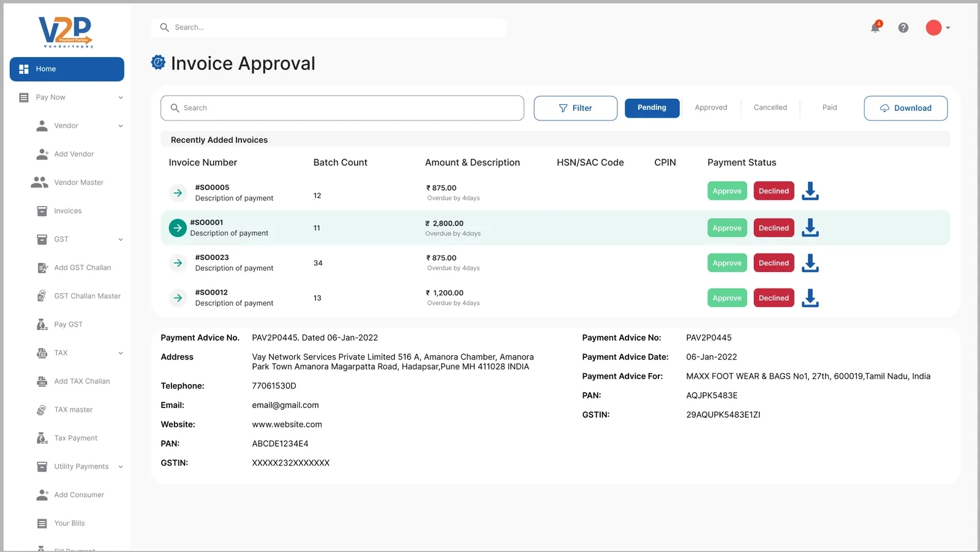
Task: Click the Pay GST icon
Action: pyautogui.click(x=42, y=324)
